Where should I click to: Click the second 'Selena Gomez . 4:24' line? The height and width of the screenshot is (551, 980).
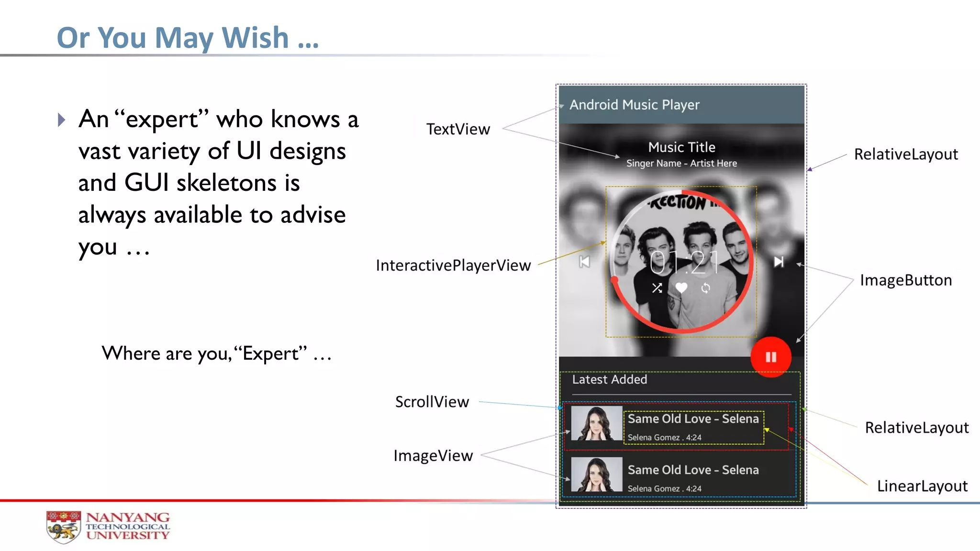coord(664,488)
